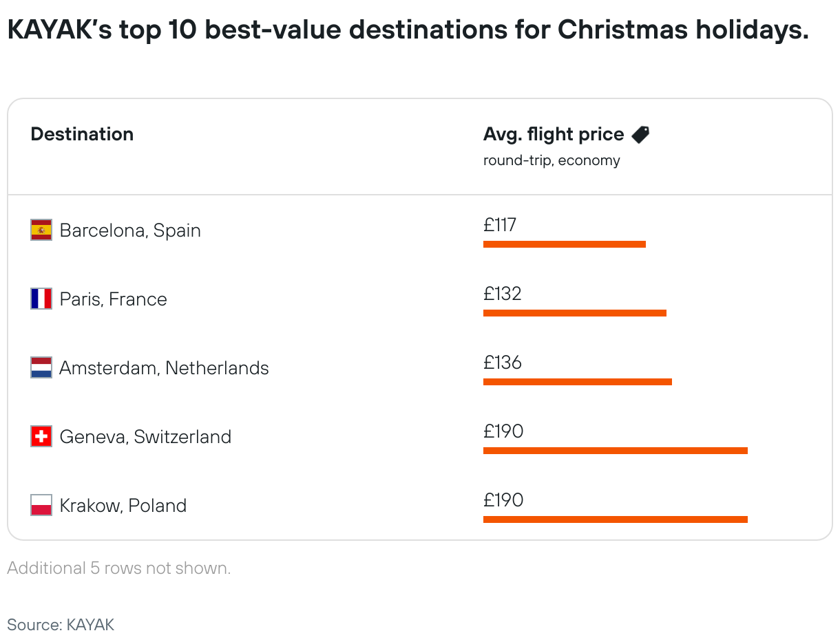Viewport: 840px width, 644px height.
Task: Click the Spain flag icon
Action: click(41, 230)
